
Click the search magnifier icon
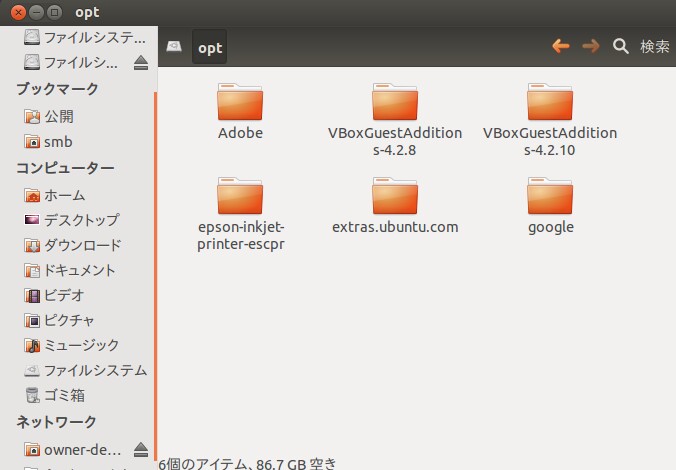click(x=620, y=46)
